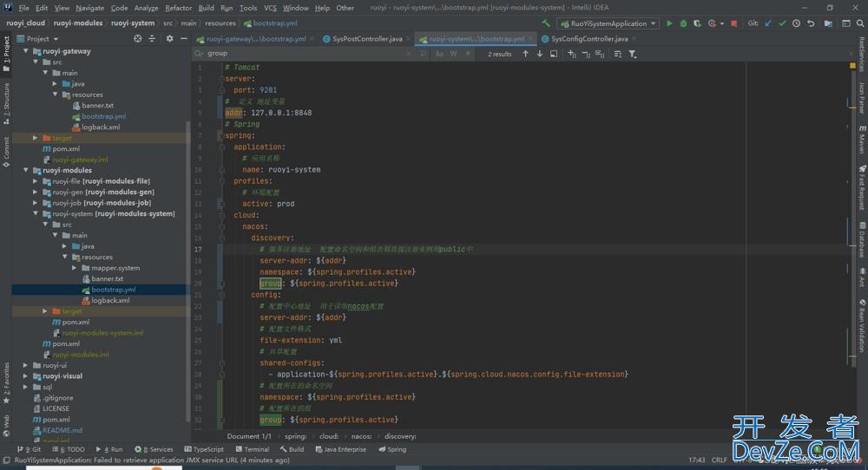The image size is (868, 470).
Task: Open the Services tool window
Action: pyautogui.click(x=154, y=449)
